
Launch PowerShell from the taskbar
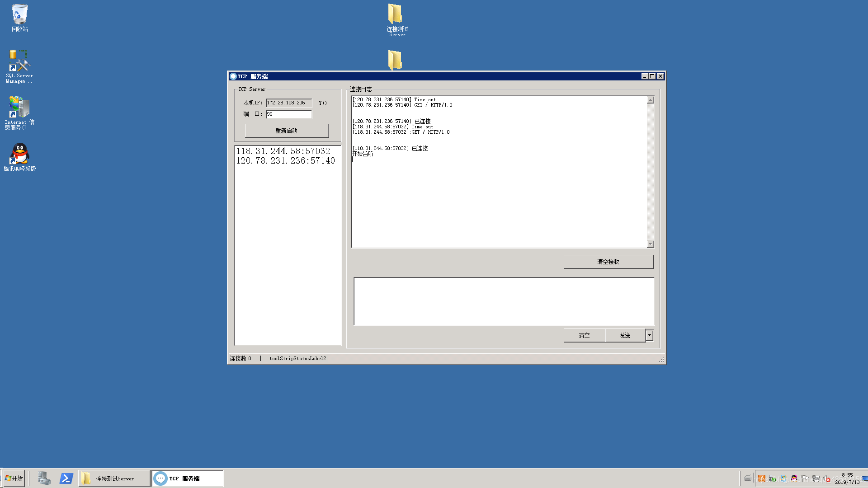(66, 478)
